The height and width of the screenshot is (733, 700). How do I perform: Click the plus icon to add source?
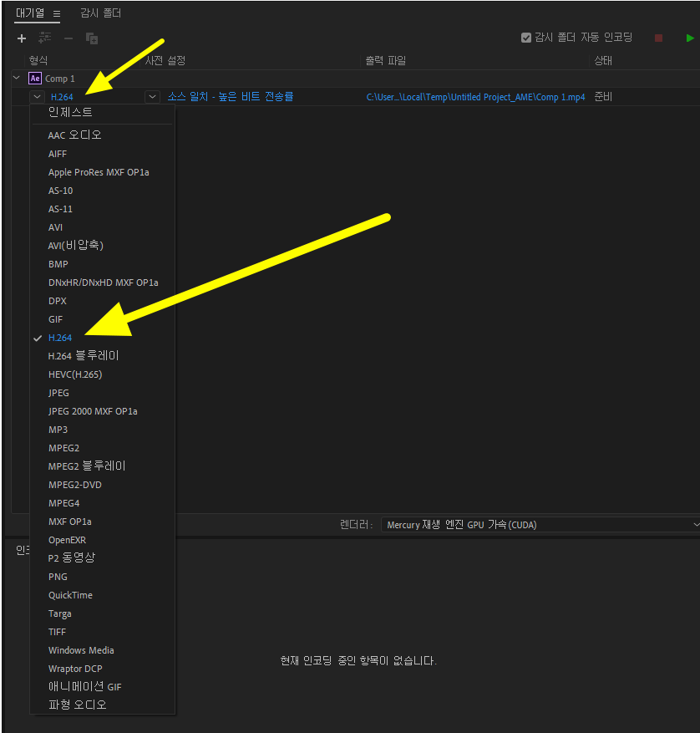click(x=22, y=38)
